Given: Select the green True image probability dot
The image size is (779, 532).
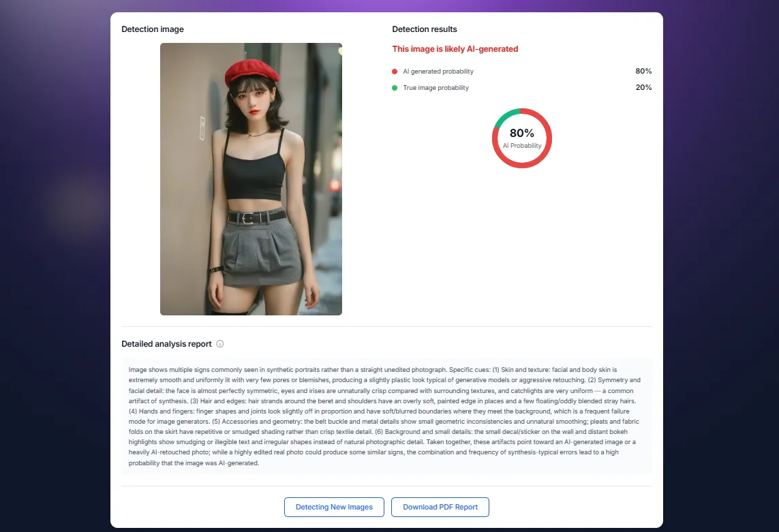Looking at the screenshot, I should (x=394, y=87).
